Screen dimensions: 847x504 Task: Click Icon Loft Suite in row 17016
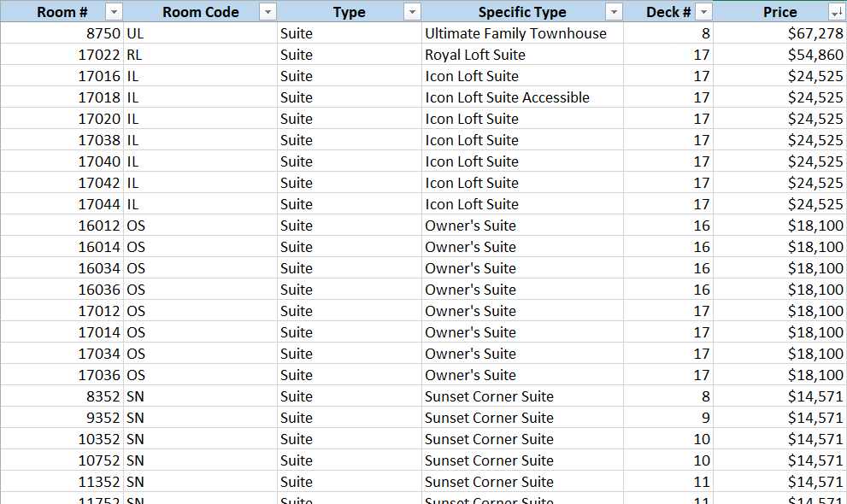click(x=522, y=76)
